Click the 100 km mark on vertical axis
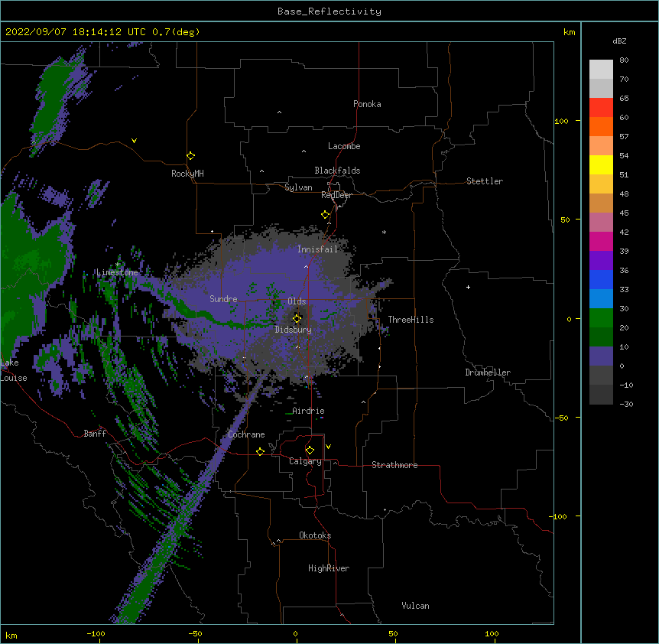Viewport: 659px width, 644px height. pos(561,121)
